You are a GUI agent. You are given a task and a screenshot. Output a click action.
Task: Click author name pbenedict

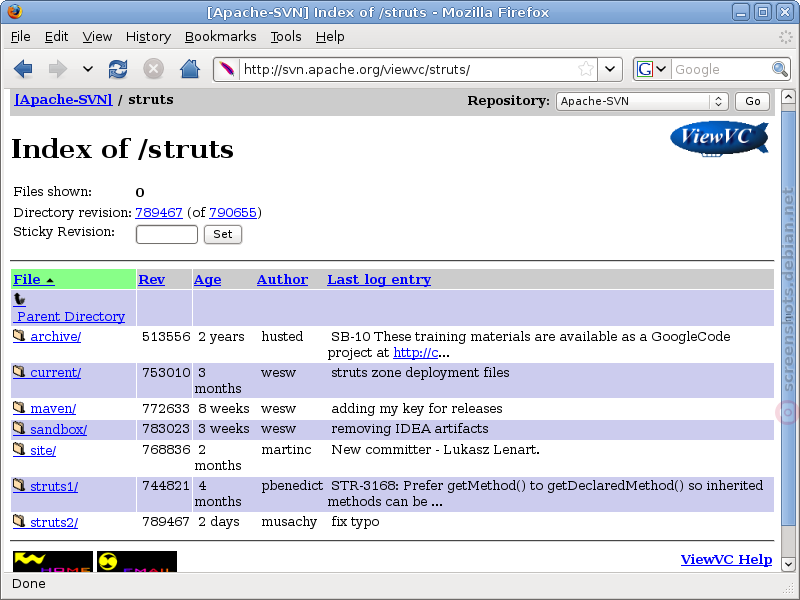(x=292, y=486)
